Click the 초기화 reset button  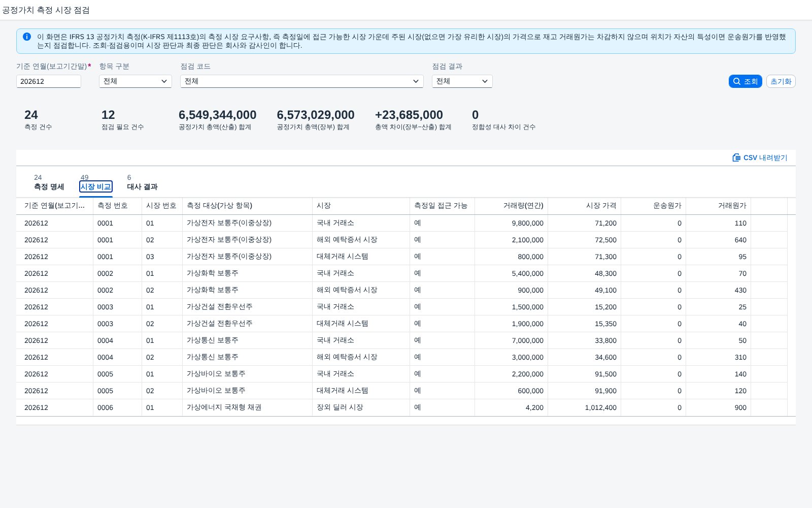781,81
